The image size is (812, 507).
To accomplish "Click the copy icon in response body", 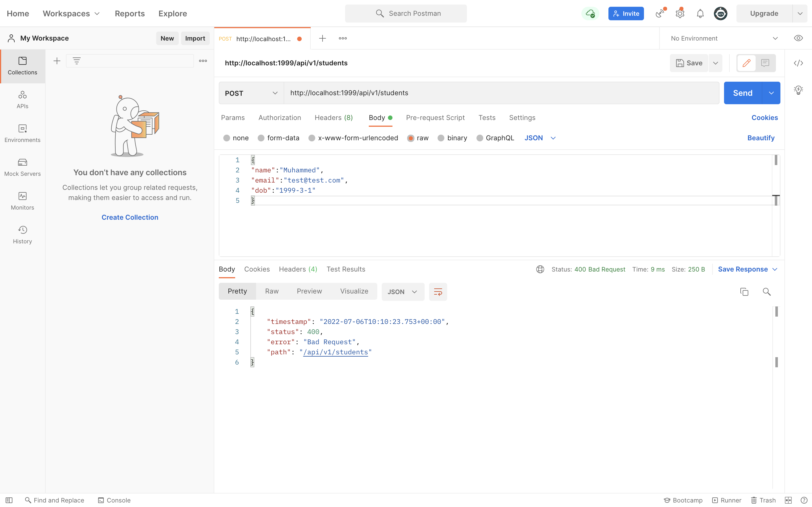I will click(x=743, y=292).
